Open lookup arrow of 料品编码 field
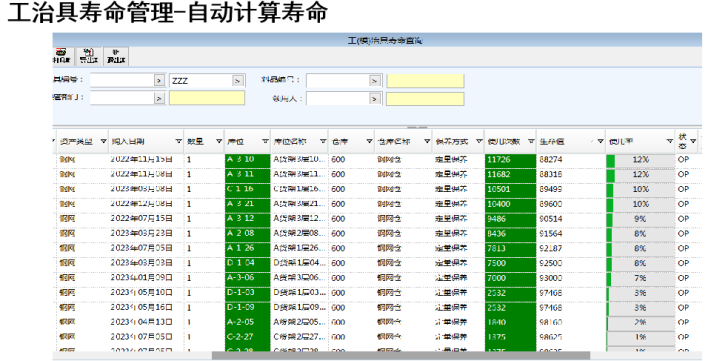The height and width of the screenshot is (361, 711). click(375, 81)
